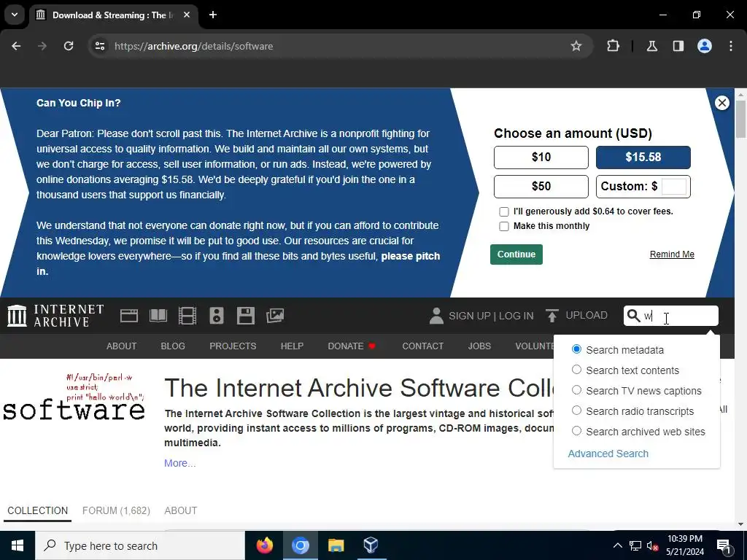
Task: Open the Images icon in nav bar
Action: (x=275, y=316)
